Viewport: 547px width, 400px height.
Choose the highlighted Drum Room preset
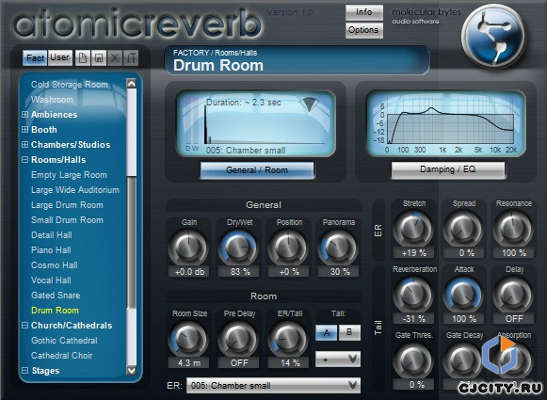pyautogui.click(x=55, y=310)
